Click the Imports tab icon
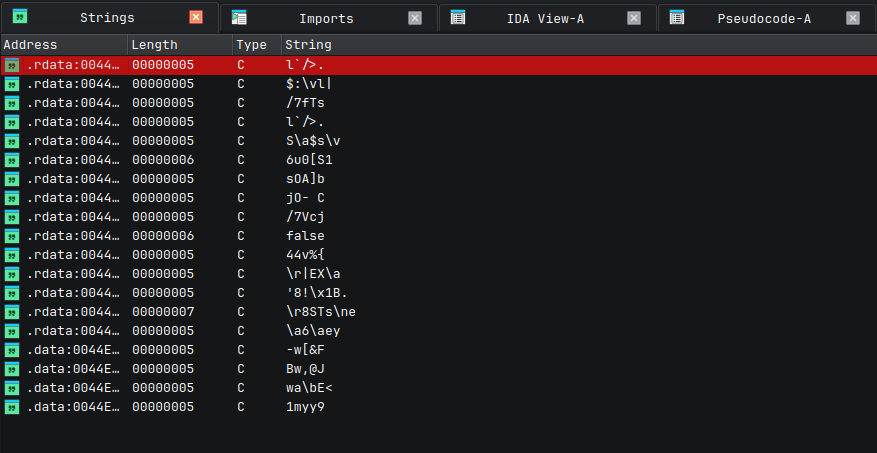Image resolution: width=877 pixels, height=453 pixels. (x=239, y=17)
